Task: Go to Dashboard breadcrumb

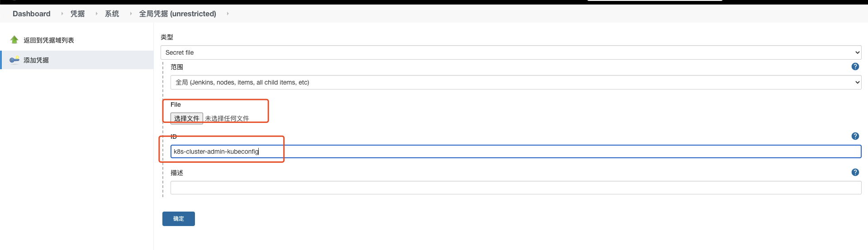Action: [32, 14]
